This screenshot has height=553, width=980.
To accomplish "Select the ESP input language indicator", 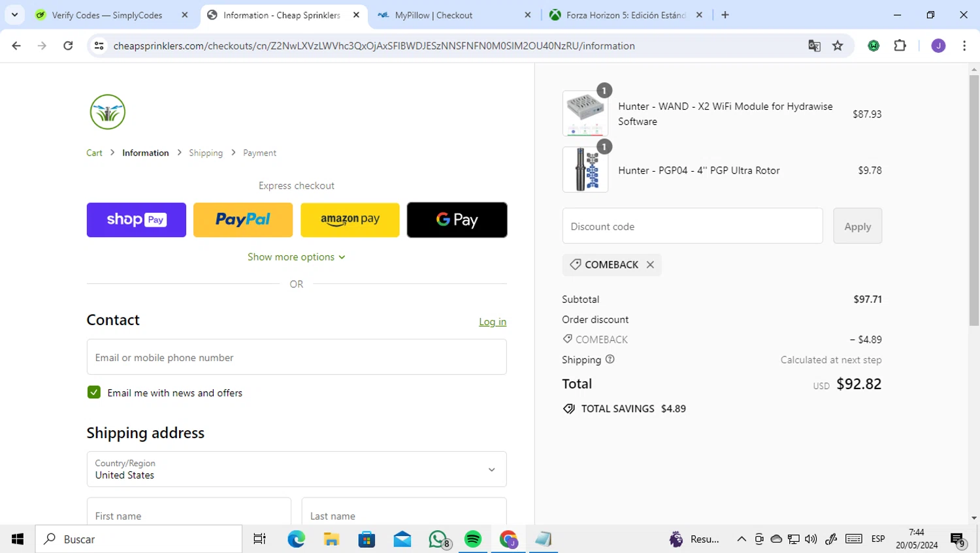I will (878, 539).
